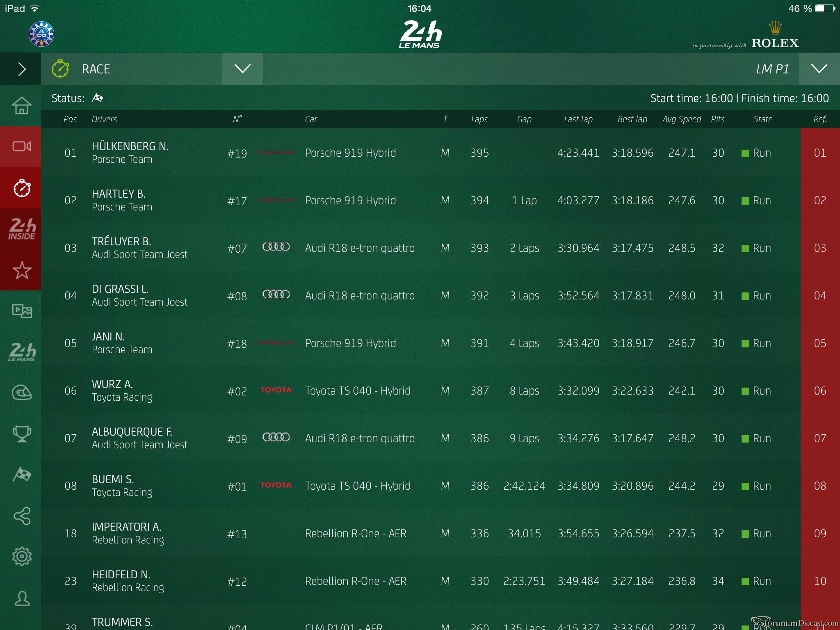Tap Audi logo in Tréluyer row

pyautogui.click(x=276, y=247)
